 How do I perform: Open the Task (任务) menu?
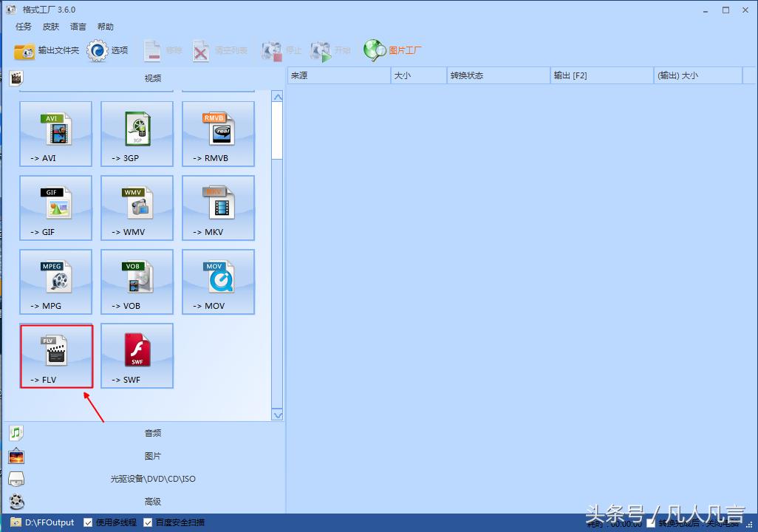point(23,27)
